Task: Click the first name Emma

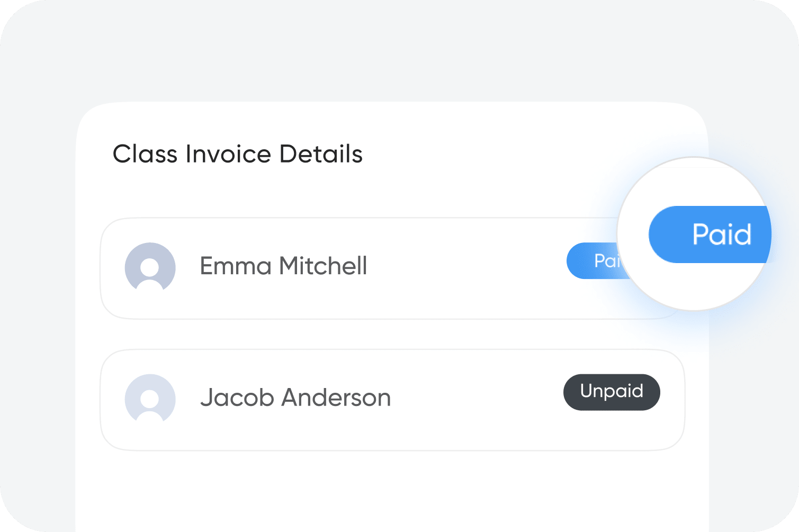Action: [x=236, y=266]
